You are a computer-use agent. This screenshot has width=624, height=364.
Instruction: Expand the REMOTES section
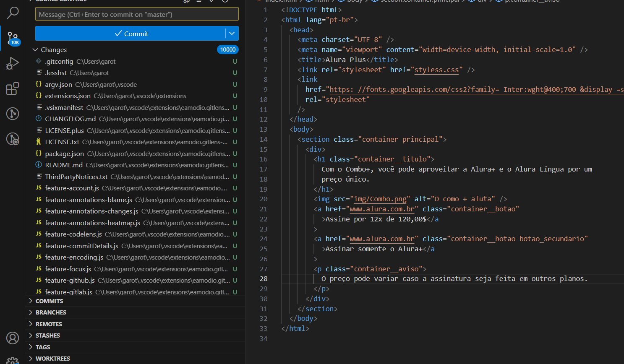pos(135,324)
